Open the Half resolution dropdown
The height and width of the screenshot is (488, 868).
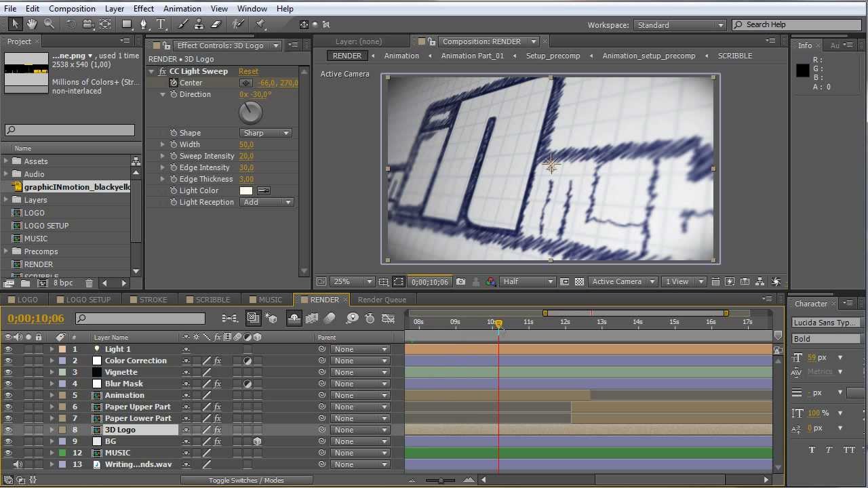[528, 281]
